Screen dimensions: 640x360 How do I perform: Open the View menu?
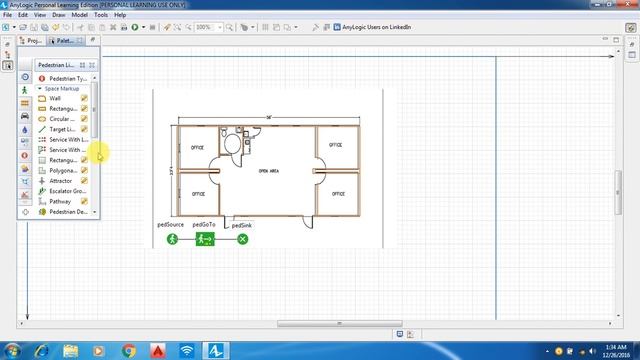tap(40, 15)
